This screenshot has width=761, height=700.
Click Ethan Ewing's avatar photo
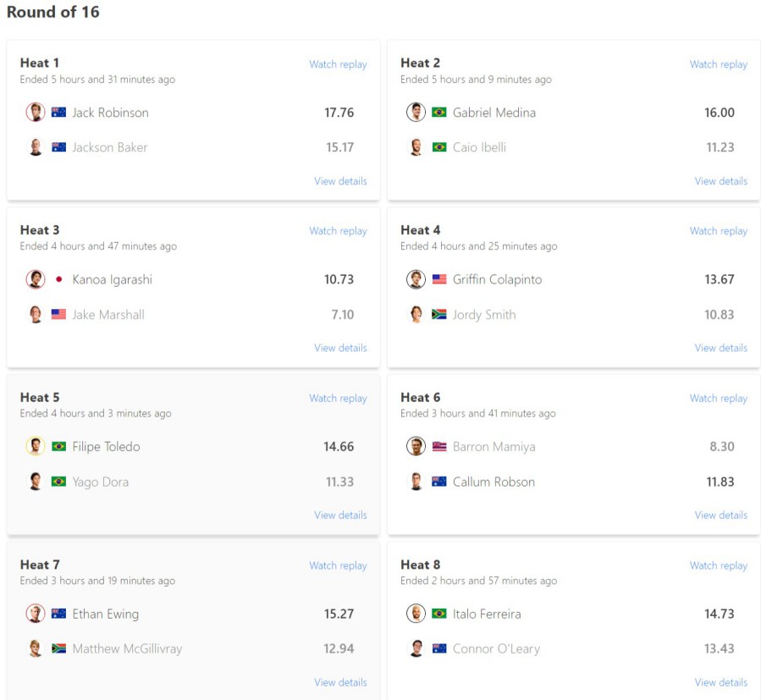36,614
